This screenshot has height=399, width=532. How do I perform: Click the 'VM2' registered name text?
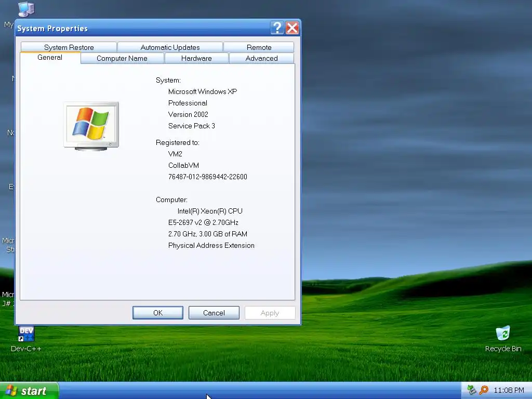click(175, 154)
